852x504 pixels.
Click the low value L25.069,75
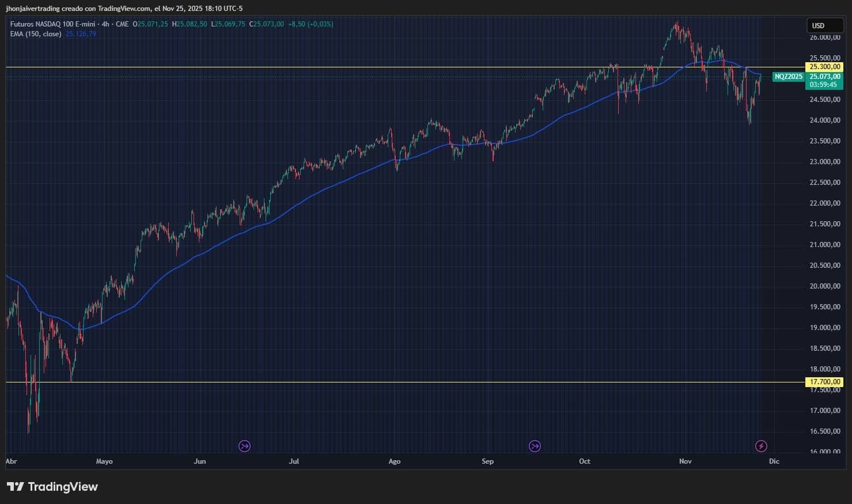(228, 24)
